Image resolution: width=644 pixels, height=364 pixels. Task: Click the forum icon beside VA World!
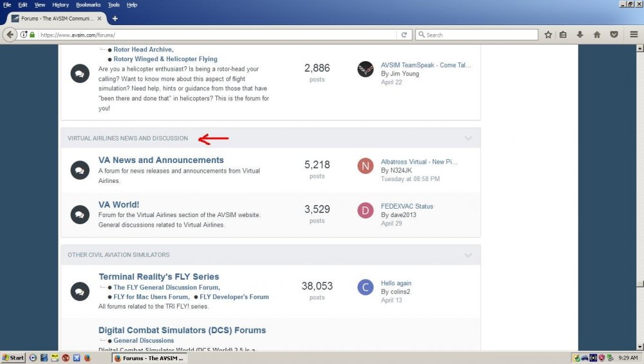point(80,215)
